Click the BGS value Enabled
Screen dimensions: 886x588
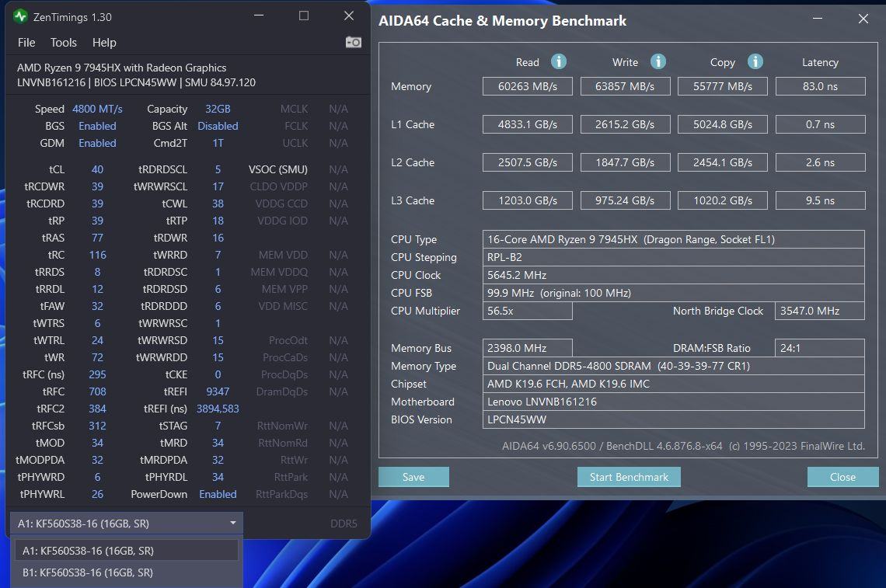(x=97, y=126)
